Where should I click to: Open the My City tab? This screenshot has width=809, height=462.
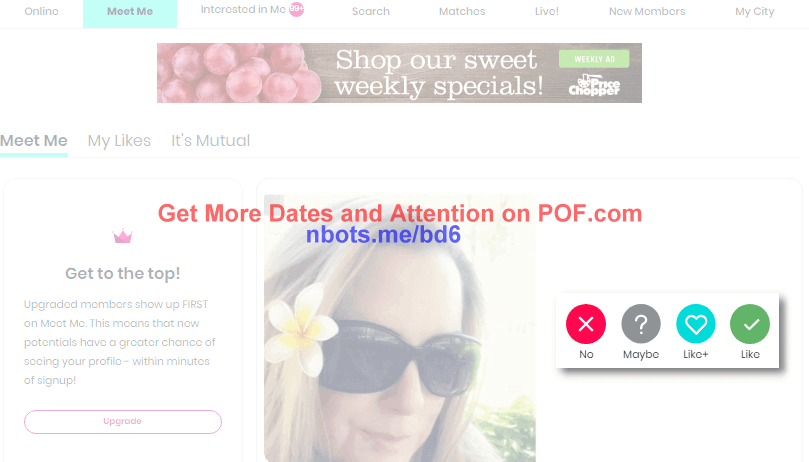click(x=754, y=11)
